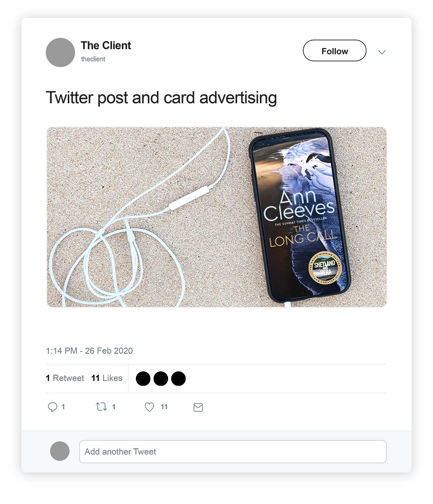This screenshot has height=504, width=433.
Task: Click the second black liker avatar
Action: [x=161, y=379]
